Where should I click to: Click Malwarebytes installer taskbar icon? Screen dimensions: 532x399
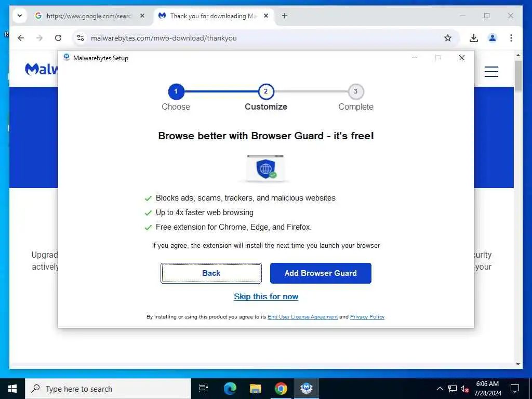point(307,389)
